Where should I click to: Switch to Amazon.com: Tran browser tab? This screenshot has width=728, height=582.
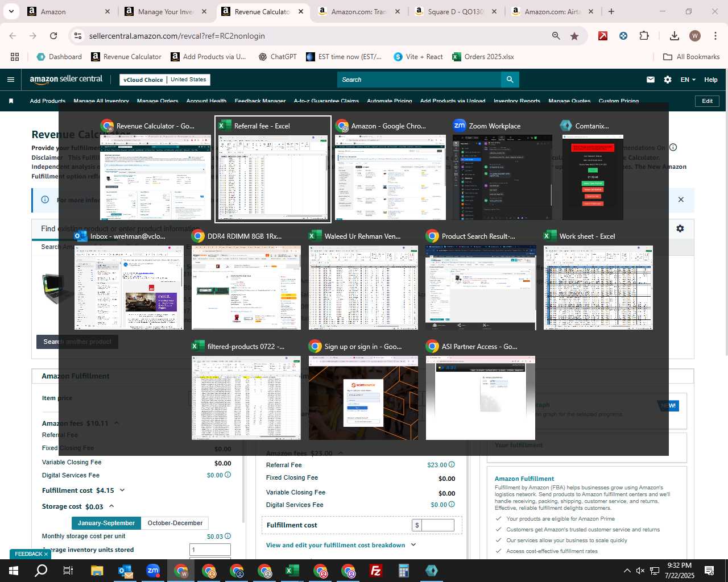[x=358, y=11]
